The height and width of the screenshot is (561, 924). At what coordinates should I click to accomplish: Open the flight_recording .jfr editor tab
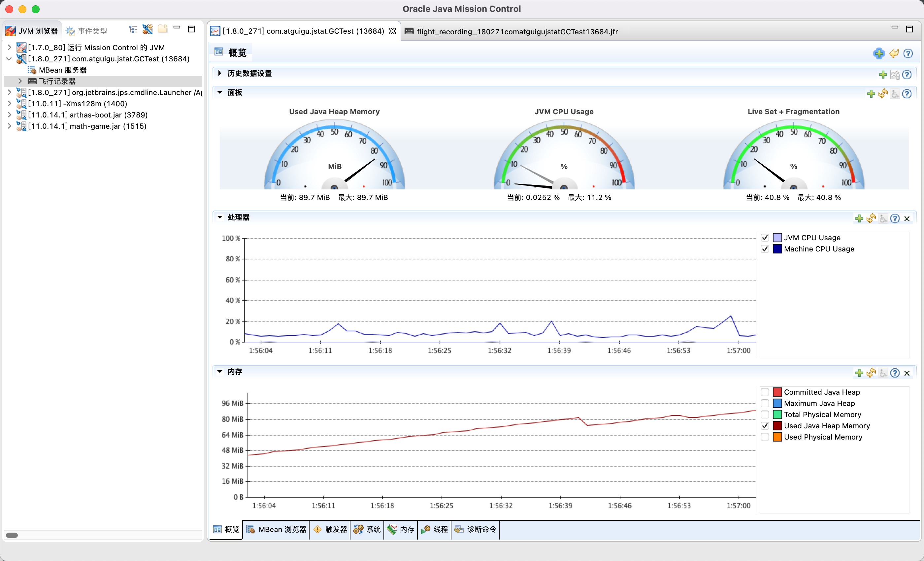point(511,31)
